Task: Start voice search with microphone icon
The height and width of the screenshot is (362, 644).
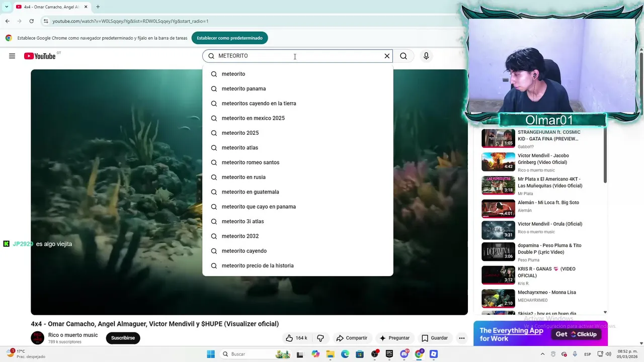Action: (426, 56)
